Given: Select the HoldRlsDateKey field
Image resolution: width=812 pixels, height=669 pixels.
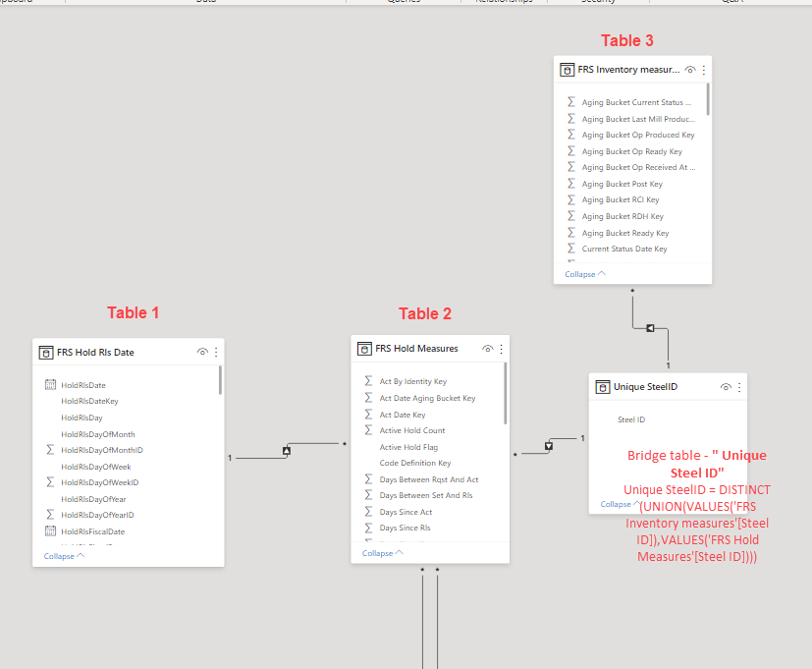Looking at the screenshot, I should coord(89,401).
